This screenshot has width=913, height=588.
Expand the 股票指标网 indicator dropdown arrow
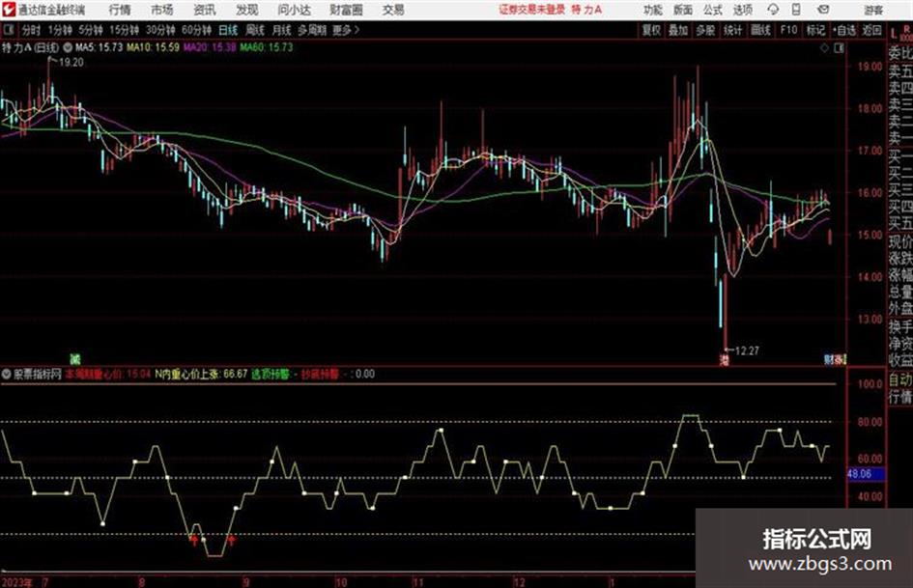click(x=7, y=374)
